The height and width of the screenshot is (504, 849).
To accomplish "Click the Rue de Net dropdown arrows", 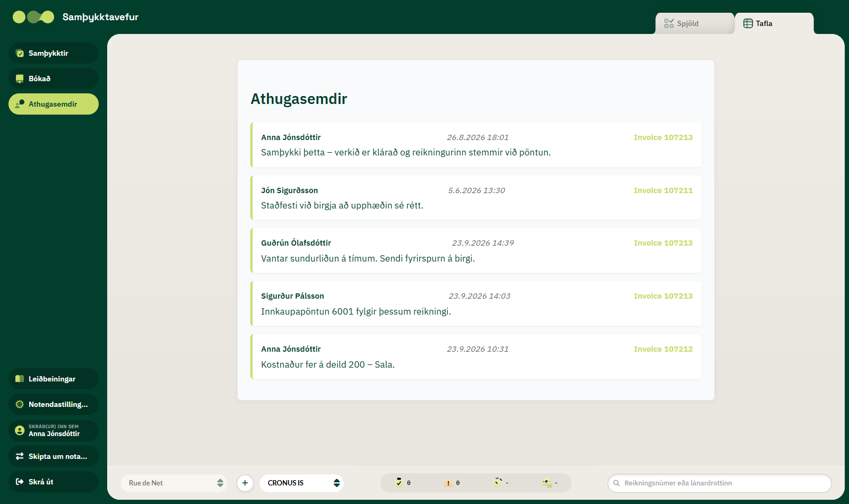I will (x=220, y=483).
